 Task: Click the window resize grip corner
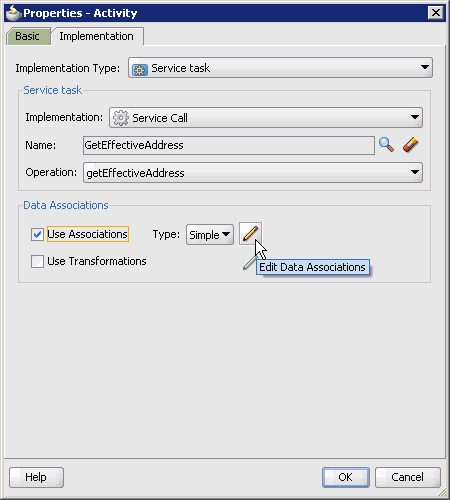click(x=442, y=492)
